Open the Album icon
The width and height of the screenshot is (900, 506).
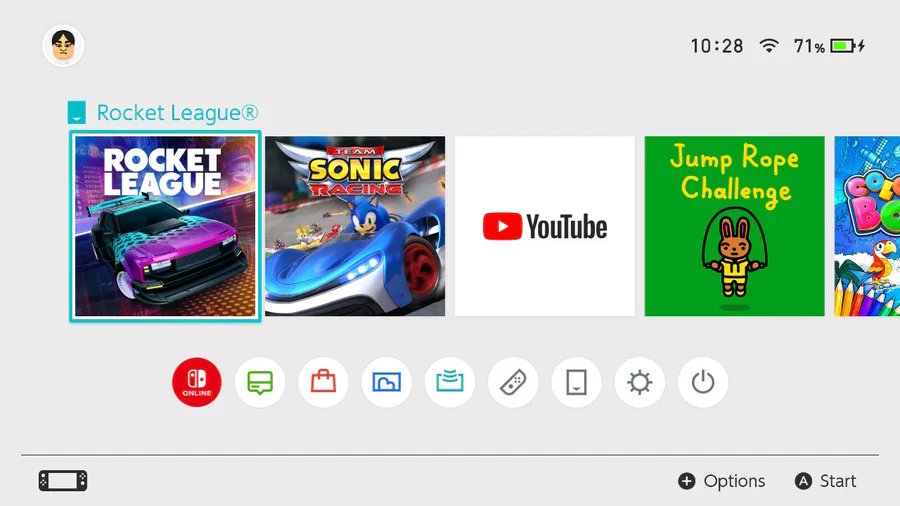386,382
